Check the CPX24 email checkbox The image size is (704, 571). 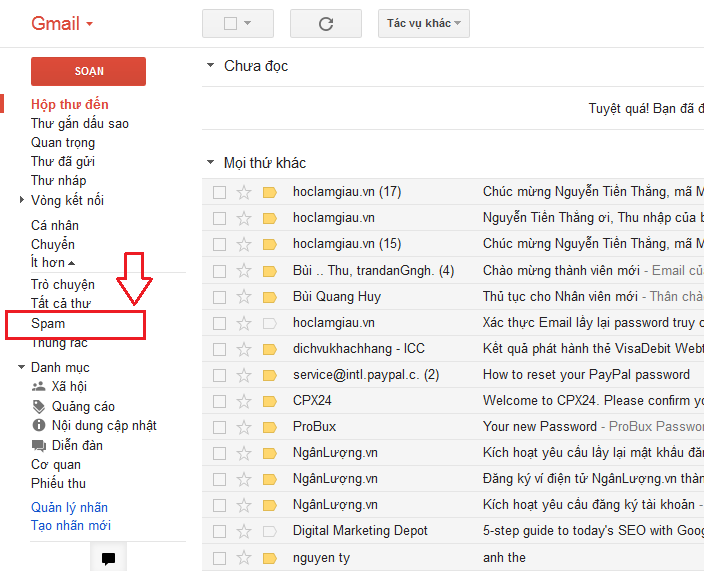pos(220,401)
